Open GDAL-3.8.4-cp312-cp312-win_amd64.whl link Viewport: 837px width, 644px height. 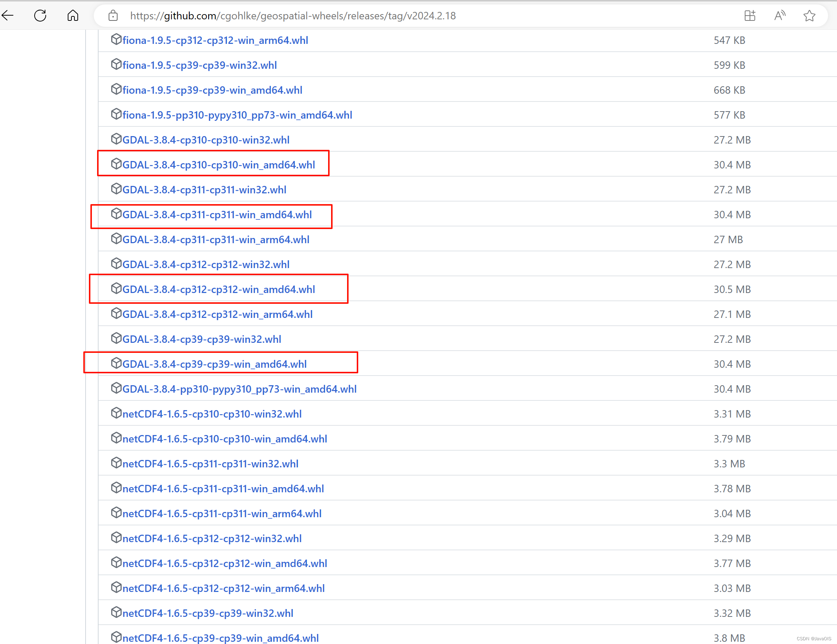(x=218, y=289)
